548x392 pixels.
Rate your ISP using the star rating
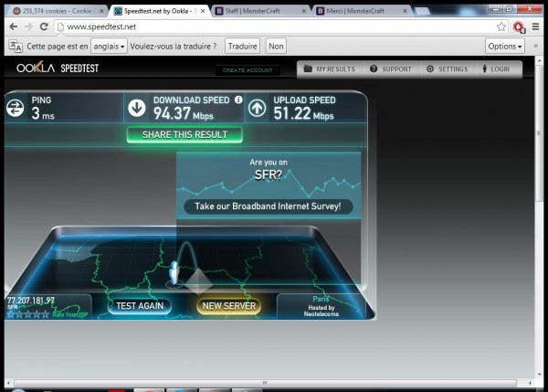pyautogui.click(x=28, y=314)
